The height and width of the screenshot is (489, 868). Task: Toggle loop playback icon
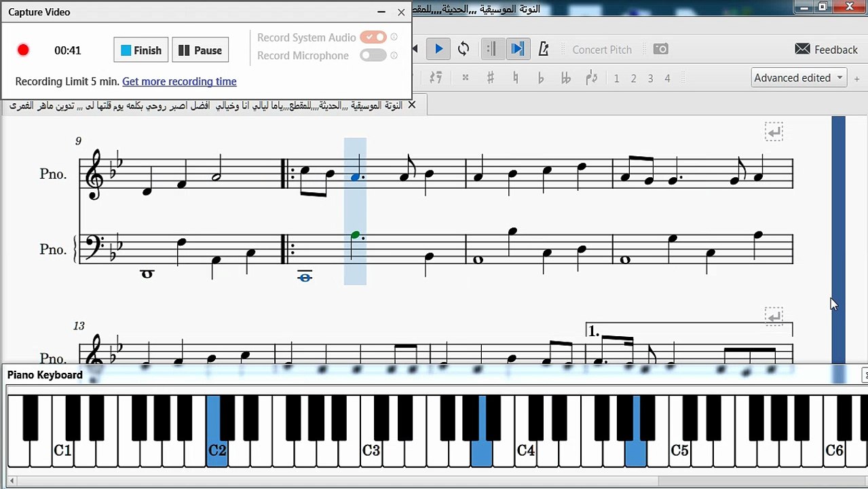pos(464,49)
